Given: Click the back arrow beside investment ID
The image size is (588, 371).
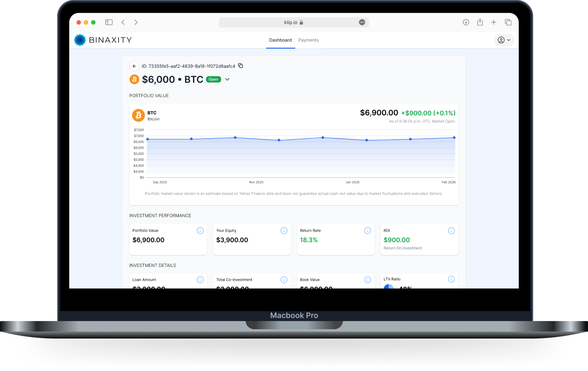Looking at the screenshot, I should point(135,66).
